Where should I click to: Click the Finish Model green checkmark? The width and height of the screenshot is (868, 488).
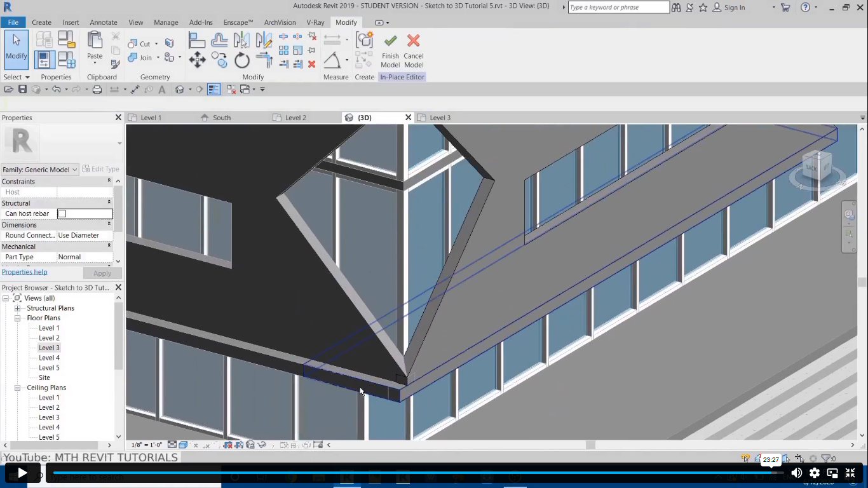pos(390,42)
